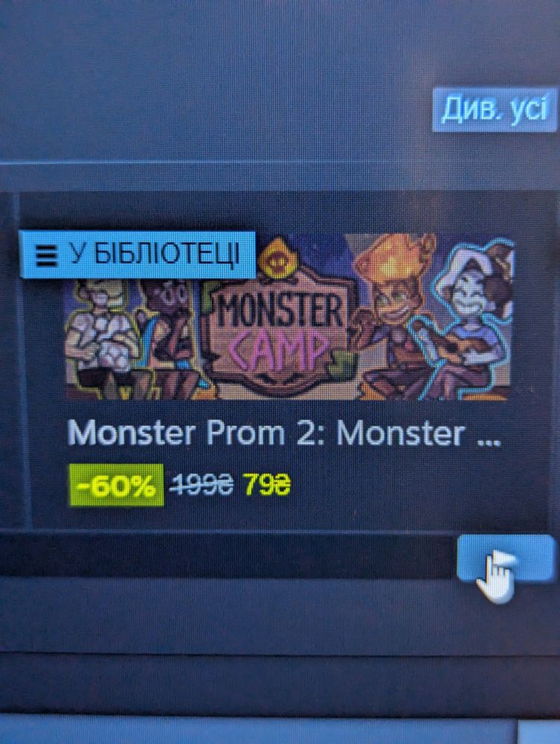Click the green -60% discount badge
Screen dimensions: 560x744
pos(116,485)
